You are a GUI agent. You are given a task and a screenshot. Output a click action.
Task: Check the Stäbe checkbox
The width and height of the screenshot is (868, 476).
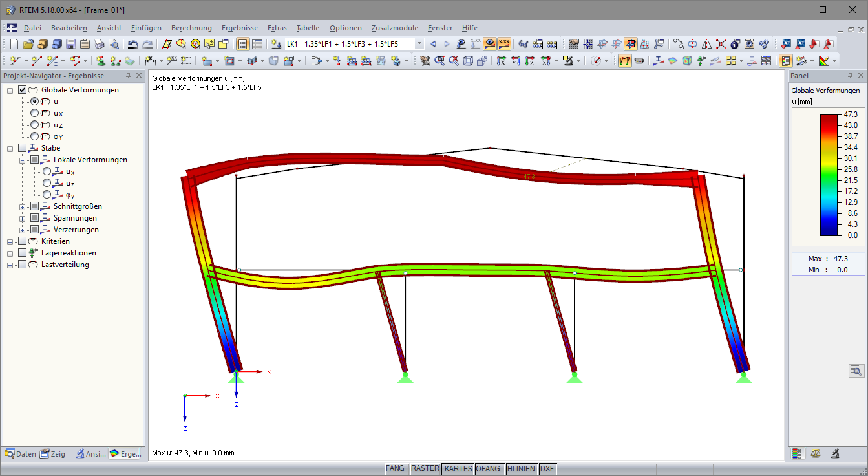point(23,148)
